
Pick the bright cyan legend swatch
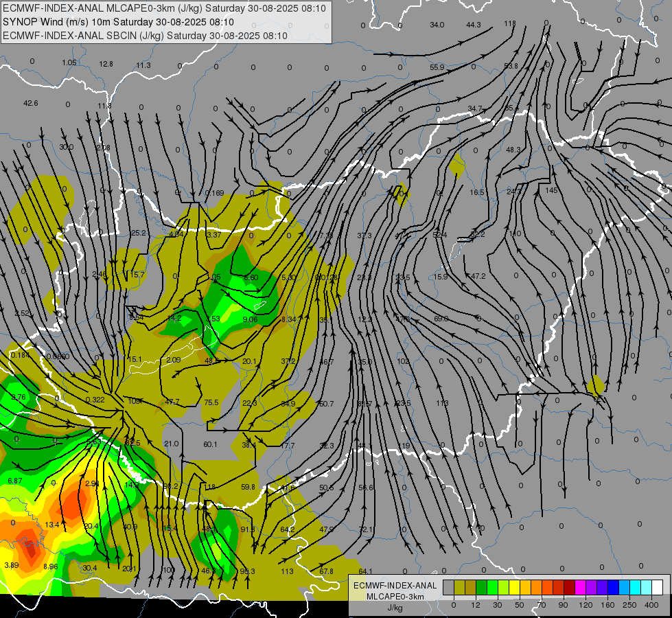(x=635, y=588)
